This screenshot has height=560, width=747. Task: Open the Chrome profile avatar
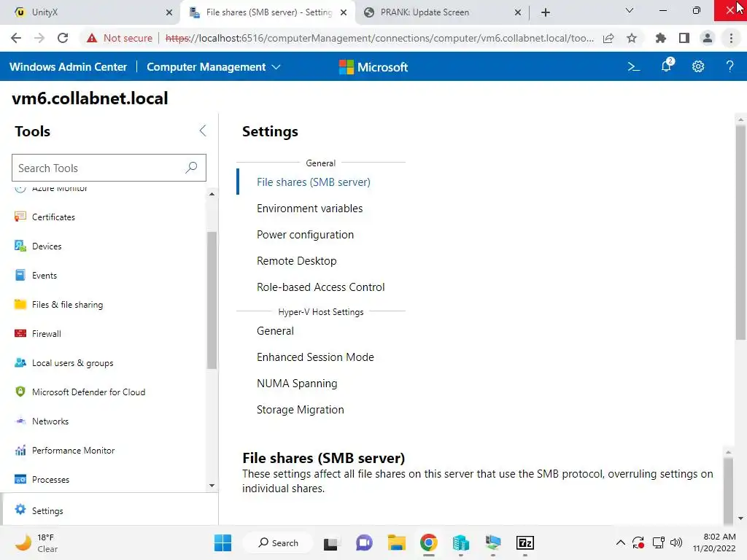coord(708,38)
